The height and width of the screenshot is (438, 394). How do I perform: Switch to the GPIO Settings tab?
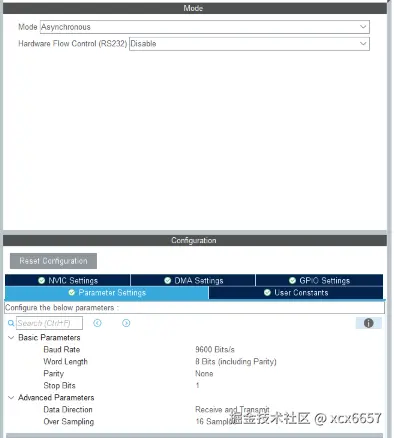coord(319,280)
